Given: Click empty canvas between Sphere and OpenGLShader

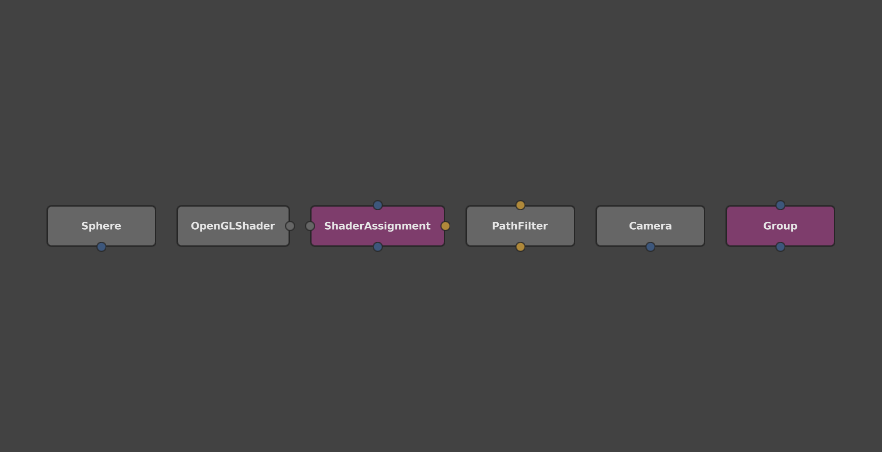Looking at the screenshot, I should click(x=166, y=226).
